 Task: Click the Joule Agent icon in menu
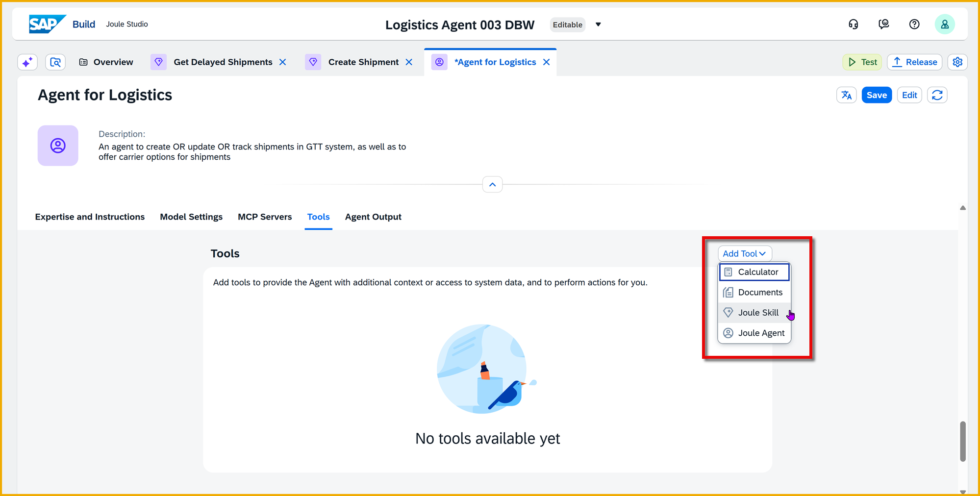[729, 333]
